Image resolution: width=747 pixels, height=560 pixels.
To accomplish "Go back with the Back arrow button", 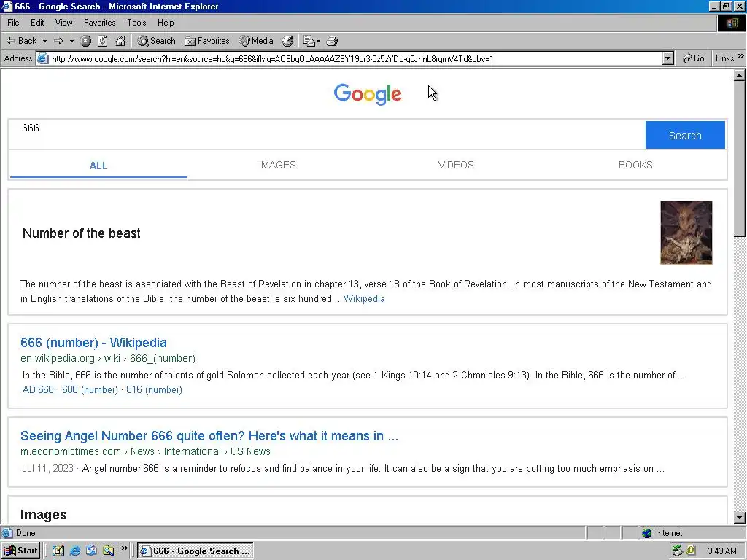I will point(21,41).
